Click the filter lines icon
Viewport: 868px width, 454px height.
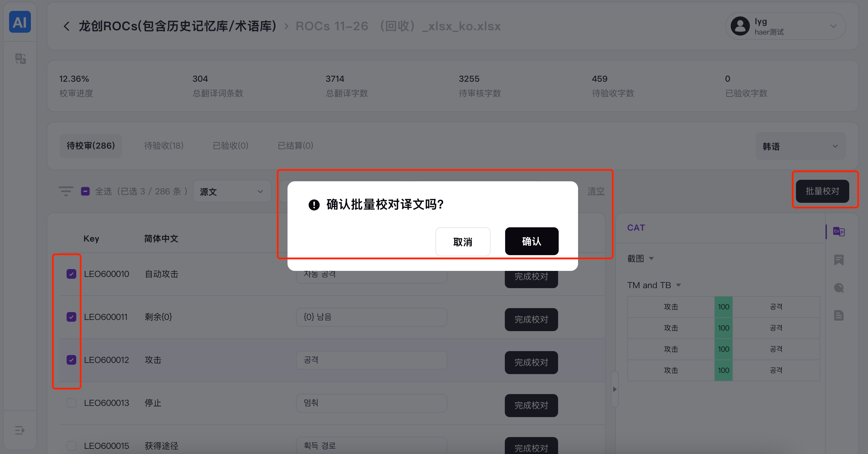tap(66, 191)
